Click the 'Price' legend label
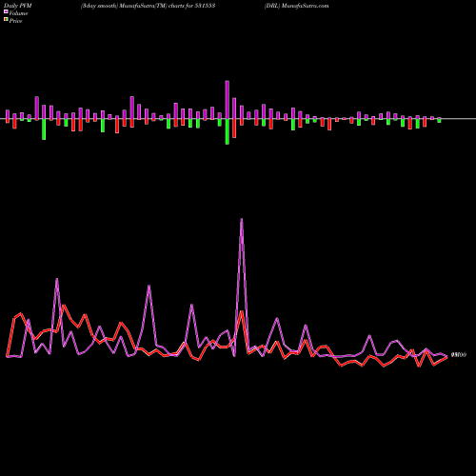 pos(15,21)
